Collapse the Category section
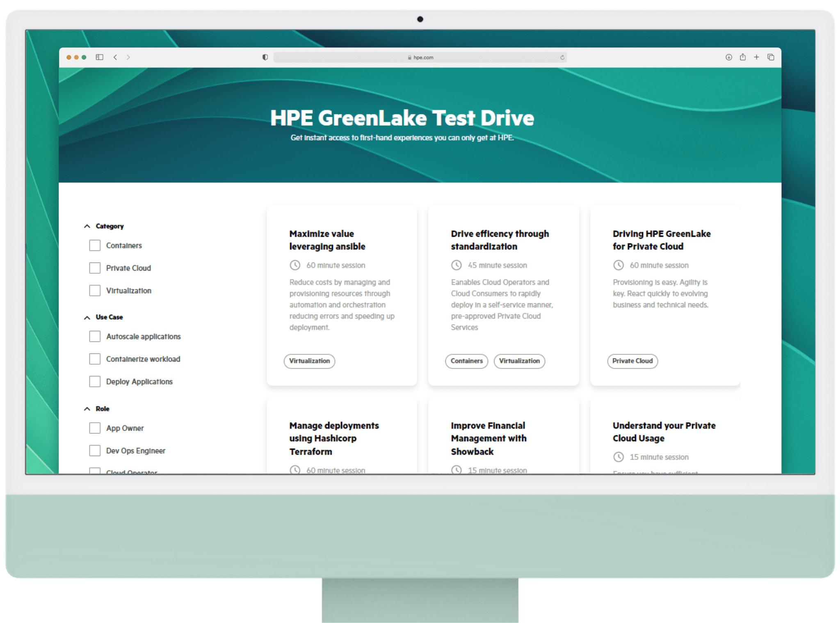 pyautogui.click(x=87, y=225)
